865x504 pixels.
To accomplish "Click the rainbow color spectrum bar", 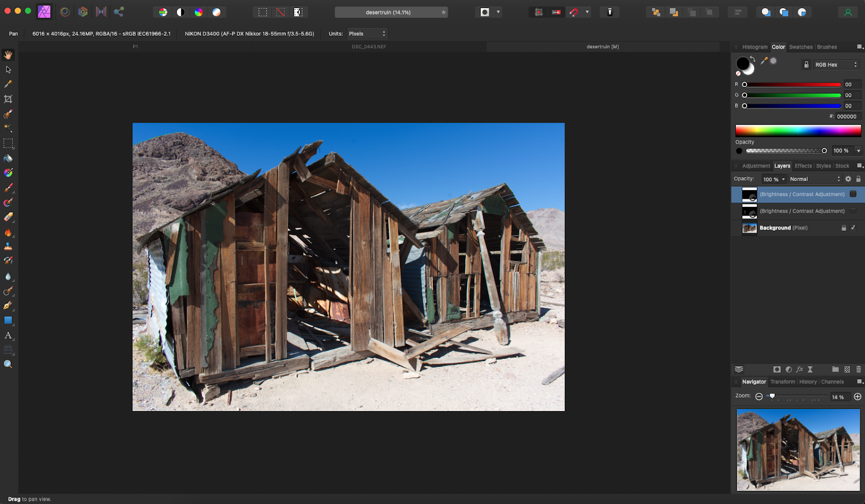I will 798,130.
